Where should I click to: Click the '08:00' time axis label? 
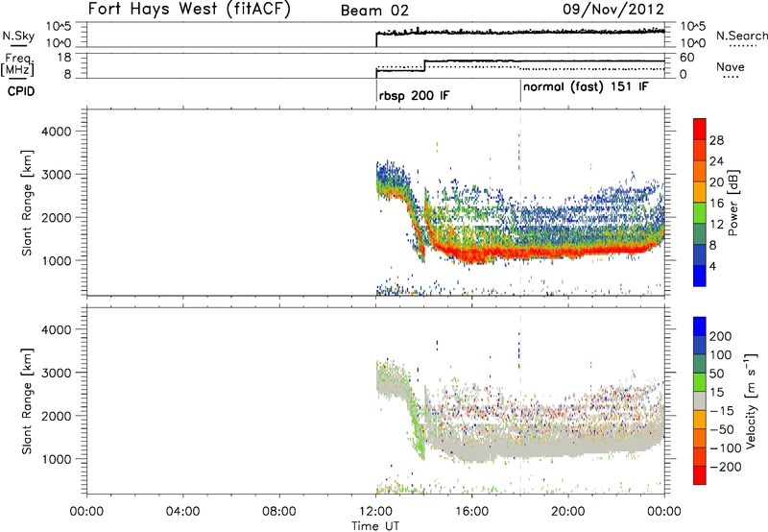(x=278, y=512)
